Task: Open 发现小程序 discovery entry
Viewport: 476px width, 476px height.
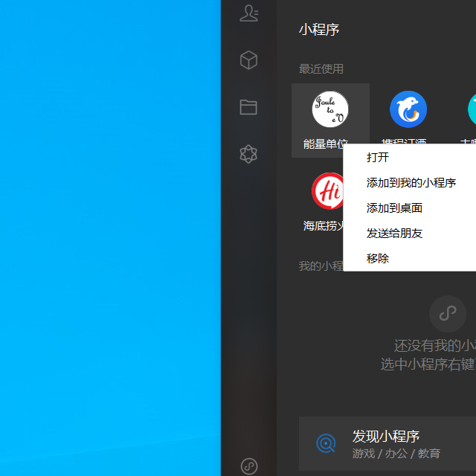Action: (x=387, y=443)
